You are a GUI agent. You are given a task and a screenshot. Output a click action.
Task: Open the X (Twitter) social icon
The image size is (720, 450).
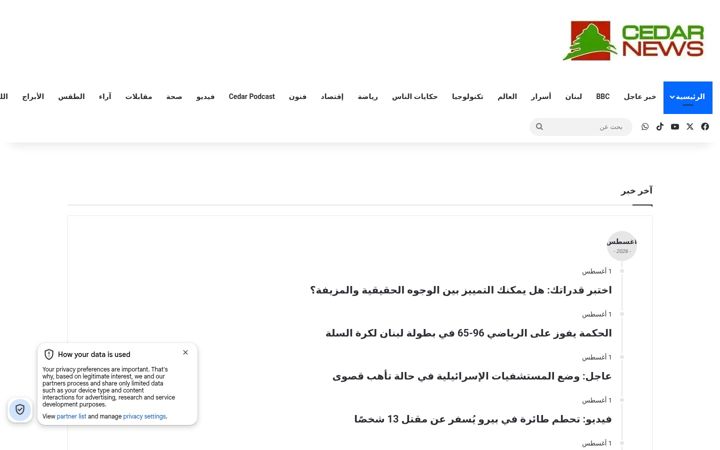click(x=690, y=127)
